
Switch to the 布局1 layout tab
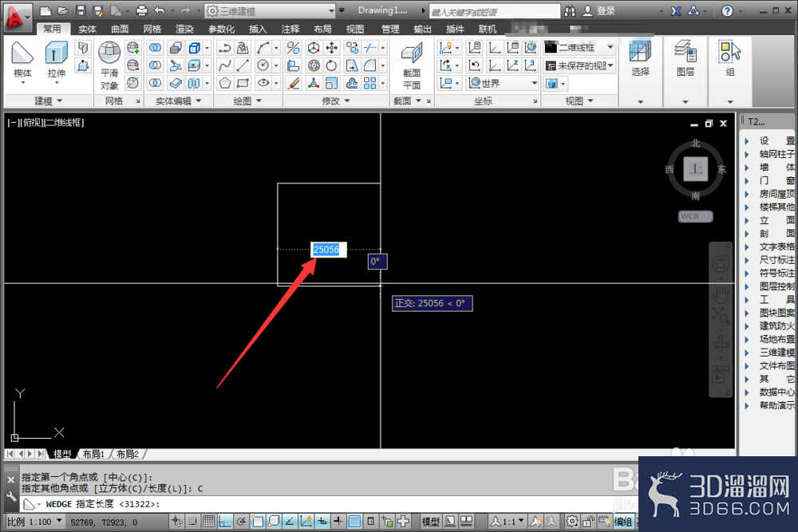(x=93, y=454)
